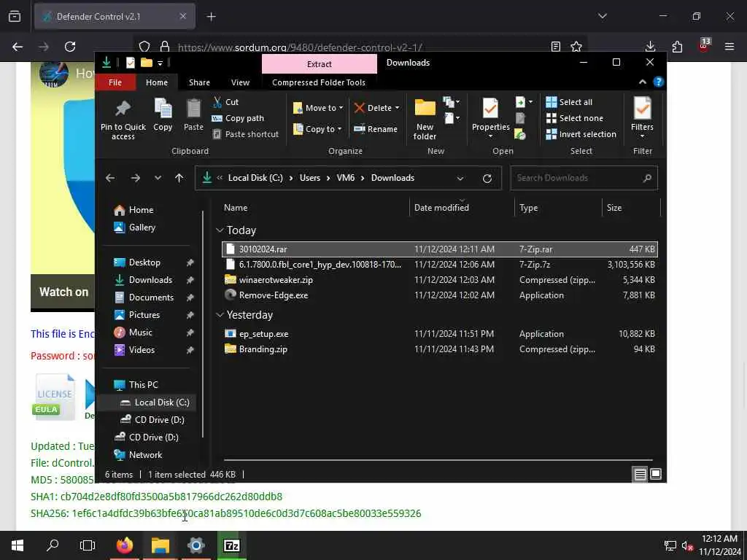Viewport: 747px width, 560px height.
Task: Click Select none in ribbon
Action: (575, 118)
